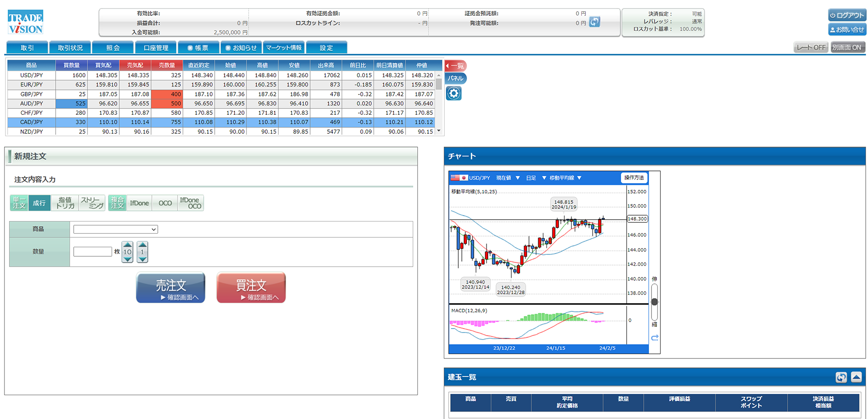
Task: Open 現在値 price type dropdown in chart
Action: tap(508, 178)
